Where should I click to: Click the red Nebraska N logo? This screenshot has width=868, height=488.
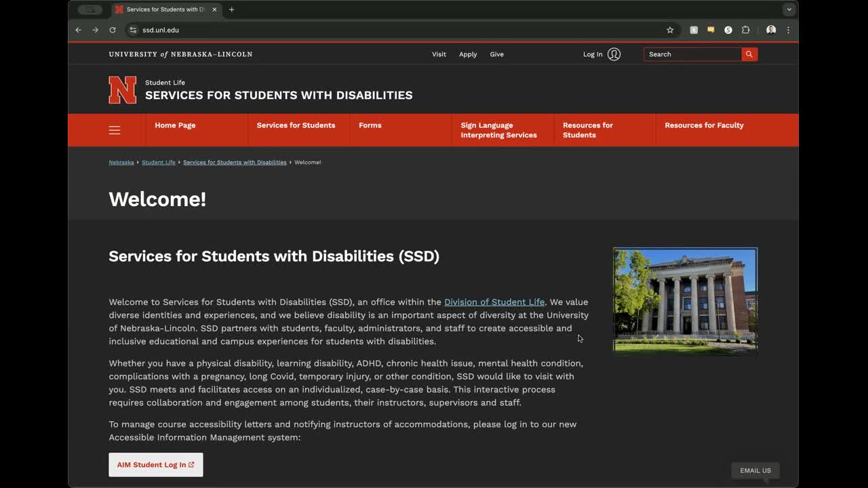(x=122, y=90)
